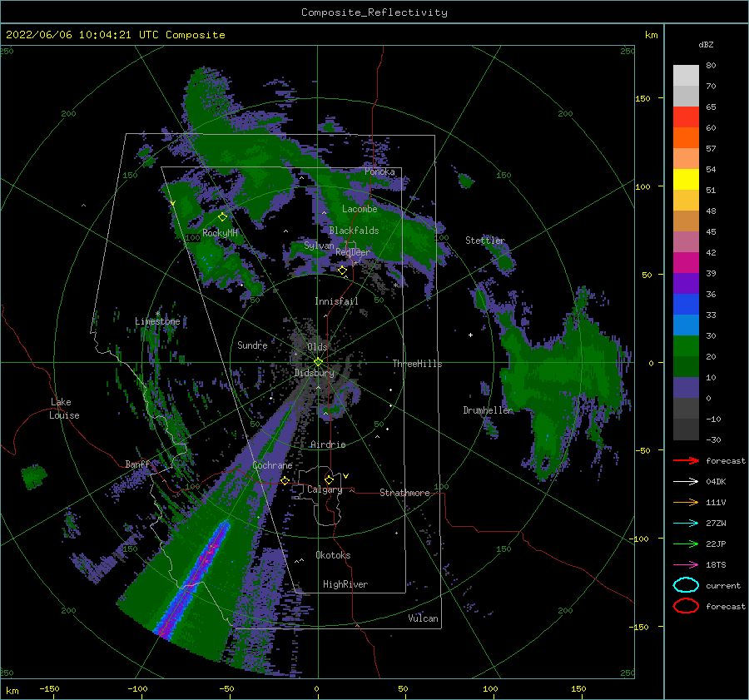Click the RedDeer city label
Screen dimensions: 749x700
[x=353, y=252]
